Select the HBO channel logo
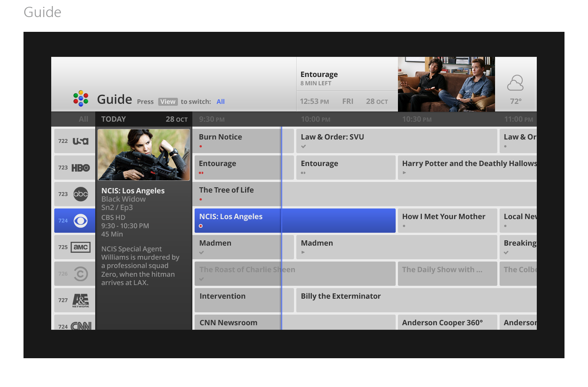The image size is (588, 387). point(80,168)
